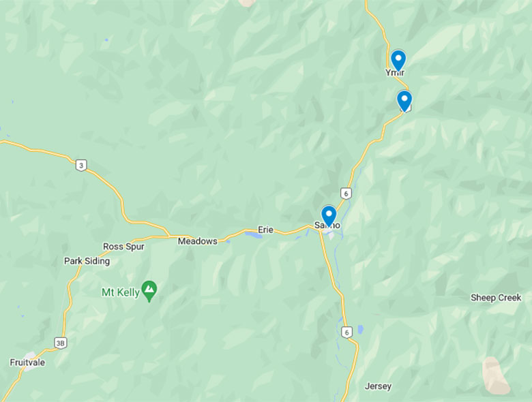
Task: Click the Highway 3 route shield
Action: click(80, 166)
